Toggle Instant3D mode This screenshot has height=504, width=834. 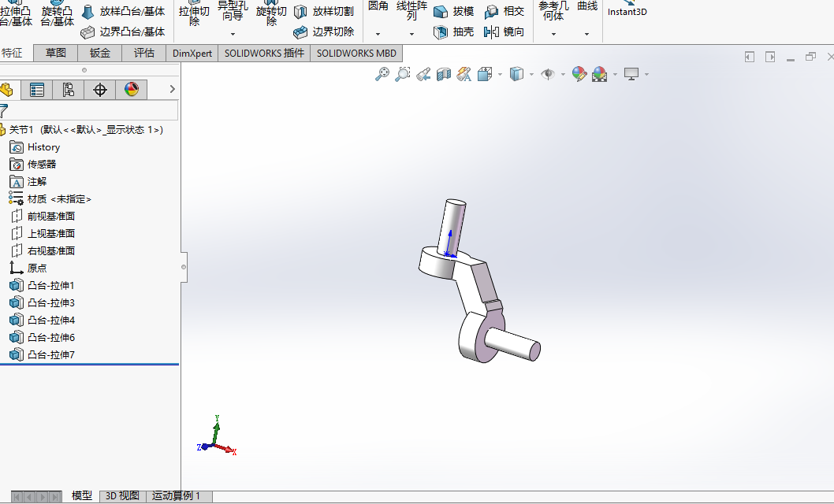point(627,9)
